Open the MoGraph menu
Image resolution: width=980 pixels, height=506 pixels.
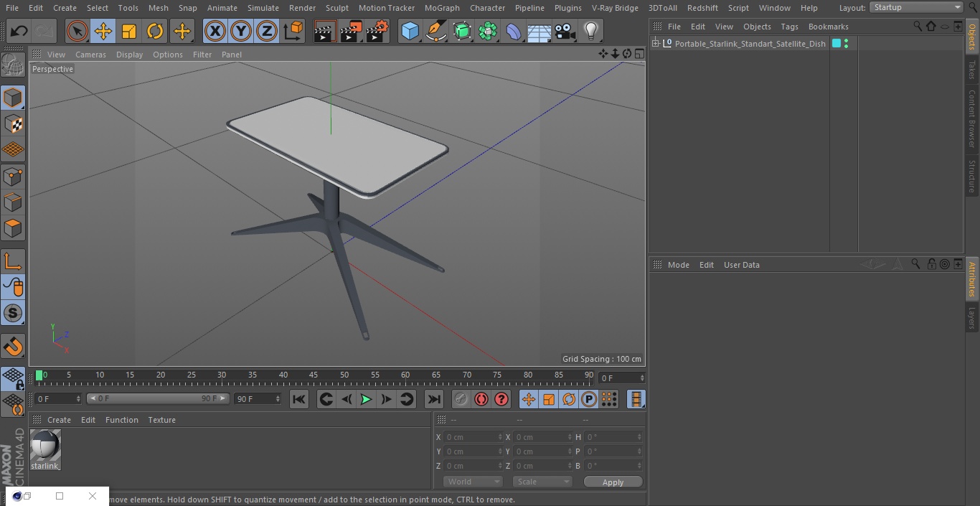click(x=442, y=8)
